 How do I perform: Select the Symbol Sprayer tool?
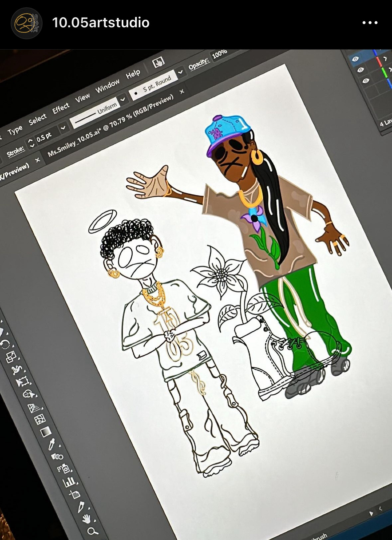64,469
